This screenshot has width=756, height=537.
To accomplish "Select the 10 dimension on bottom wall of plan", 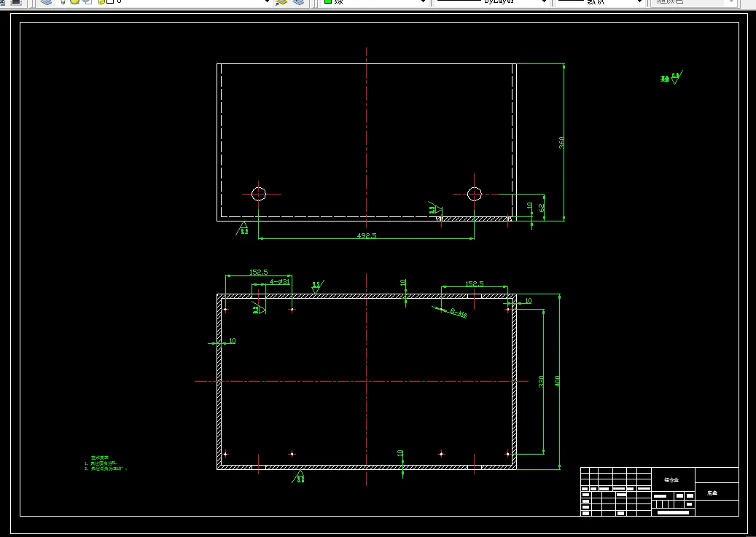I will 400,454.
